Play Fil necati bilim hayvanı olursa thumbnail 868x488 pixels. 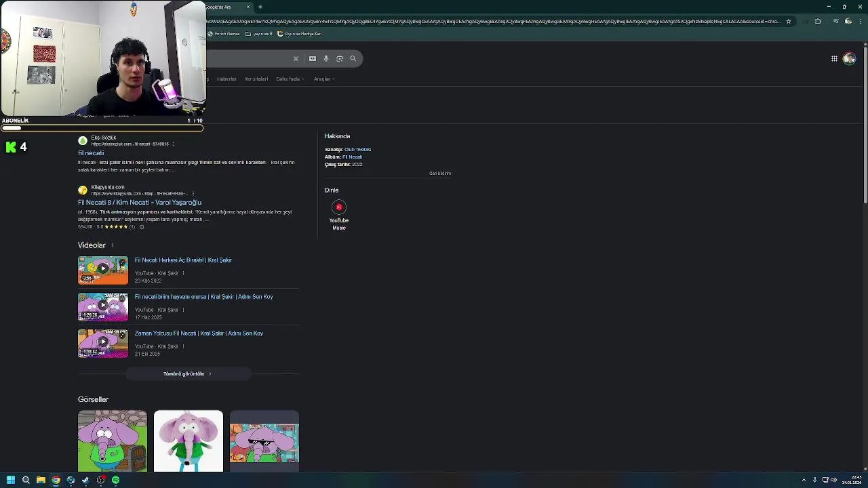pos(103,306)
